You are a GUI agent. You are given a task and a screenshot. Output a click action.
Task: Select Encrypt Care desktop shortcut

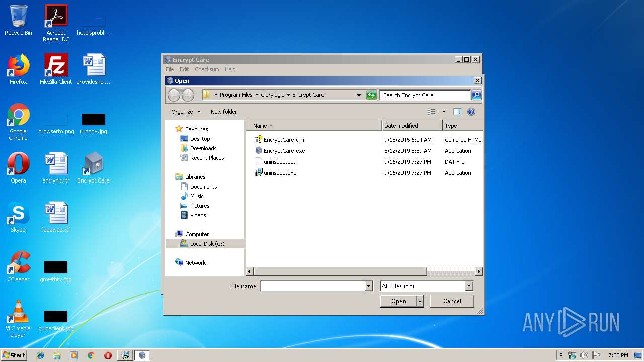pyautogui.click(x=94, y=168)
